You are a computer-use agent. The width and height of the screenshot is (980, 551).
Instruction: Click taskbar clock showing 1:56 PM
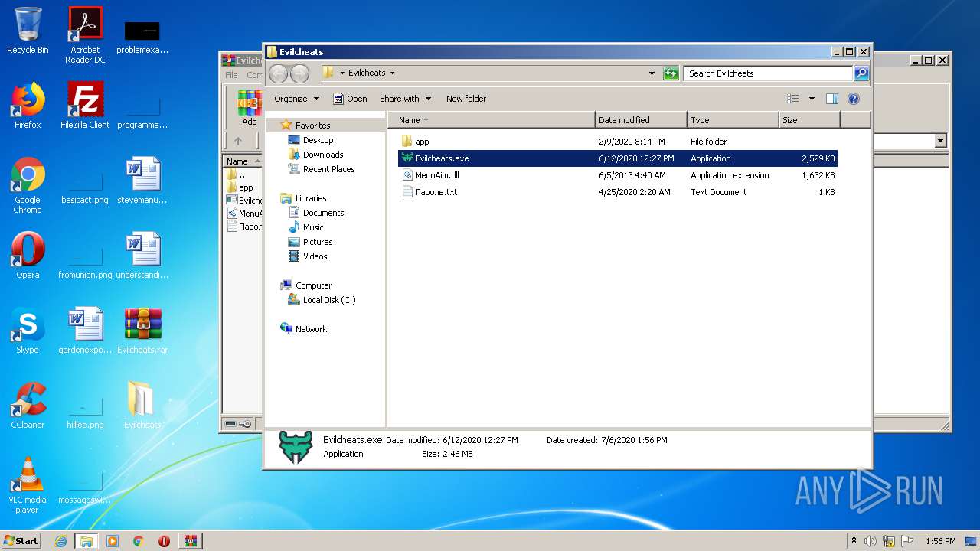pyautogui.click(x=940, y=541)
